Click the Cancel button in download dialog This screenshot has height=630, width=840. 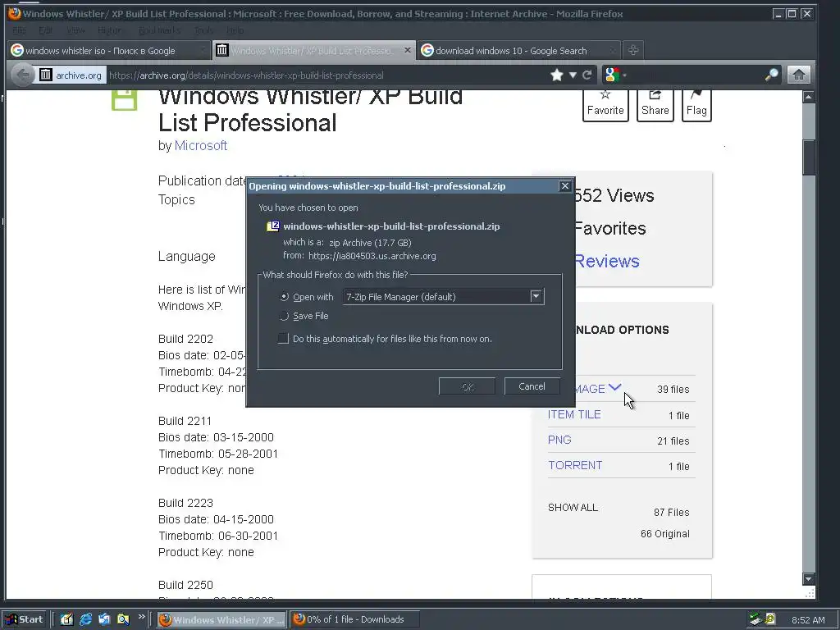[x=532, y=386]
